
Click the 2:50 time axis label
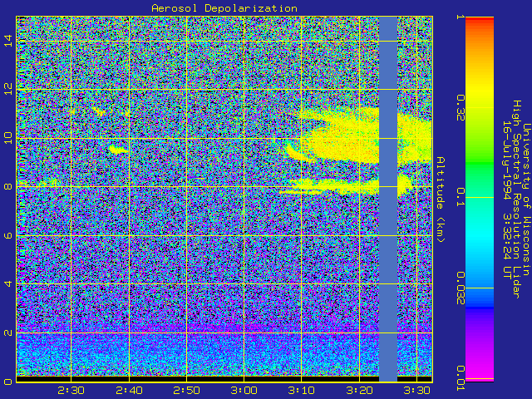[186, 391]
